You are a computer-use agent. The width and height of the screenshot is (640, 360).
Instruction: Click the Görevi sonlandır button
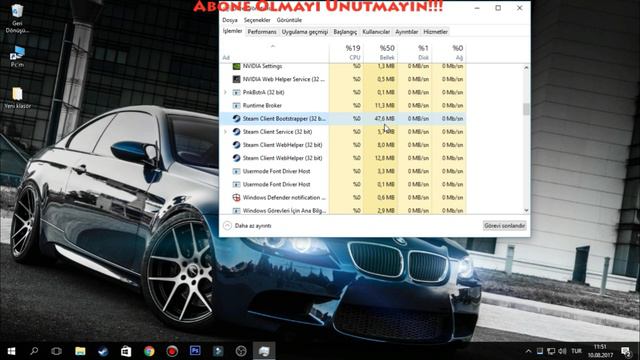point(504,226)
